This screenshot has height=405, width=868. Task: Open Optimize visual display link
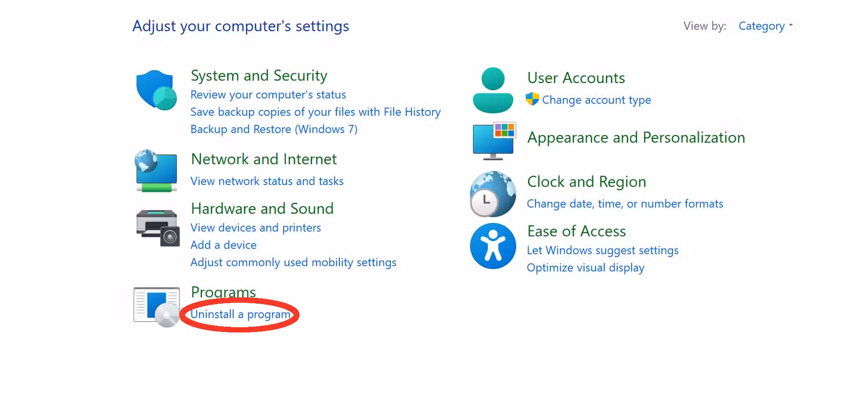586,268
